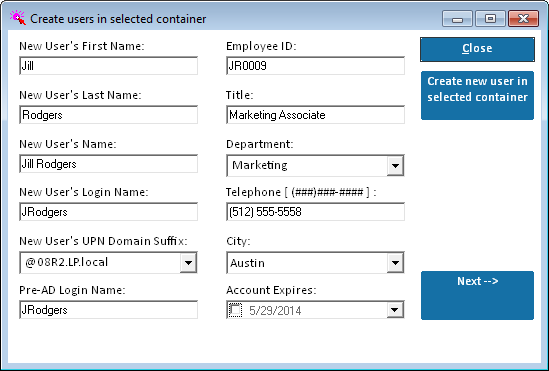This screenshot has width=549, height=371.
Task: Click Create new user in selected container
Action: (x=477, y=96)
